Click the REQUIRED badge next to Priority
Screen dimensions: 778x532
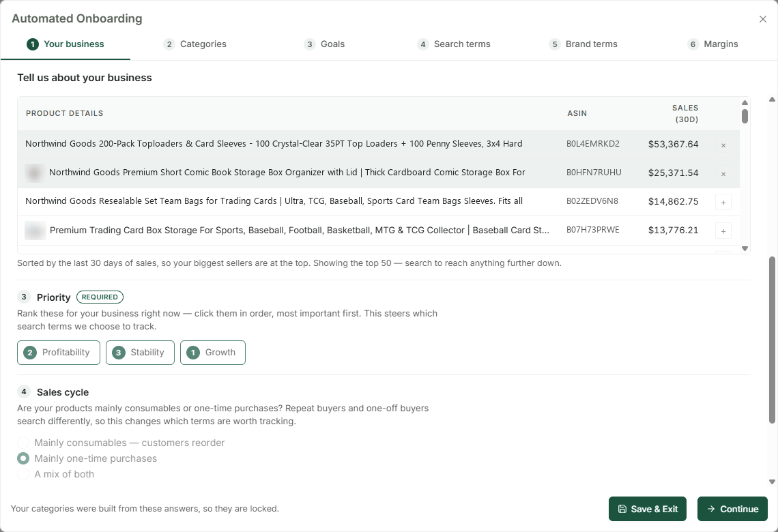tap(100, 297)
